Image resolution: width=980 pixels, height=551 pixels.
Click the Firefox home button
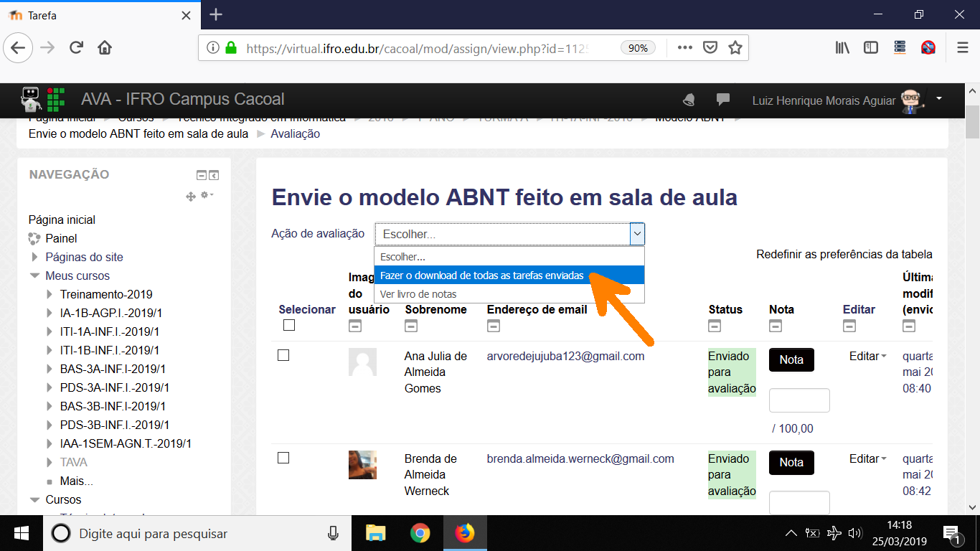(x=105, y=48)
